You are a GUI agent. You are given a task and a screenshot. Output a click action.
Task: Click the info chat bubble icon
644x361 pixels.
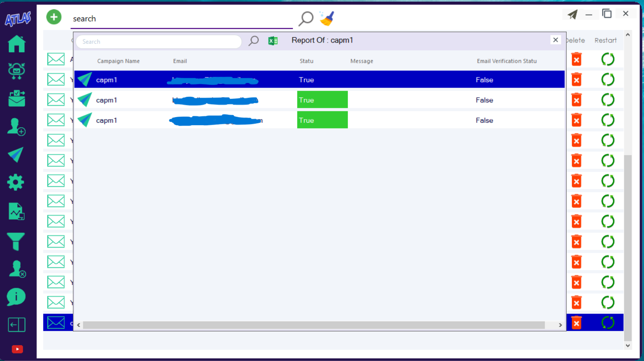pos(16,297)
